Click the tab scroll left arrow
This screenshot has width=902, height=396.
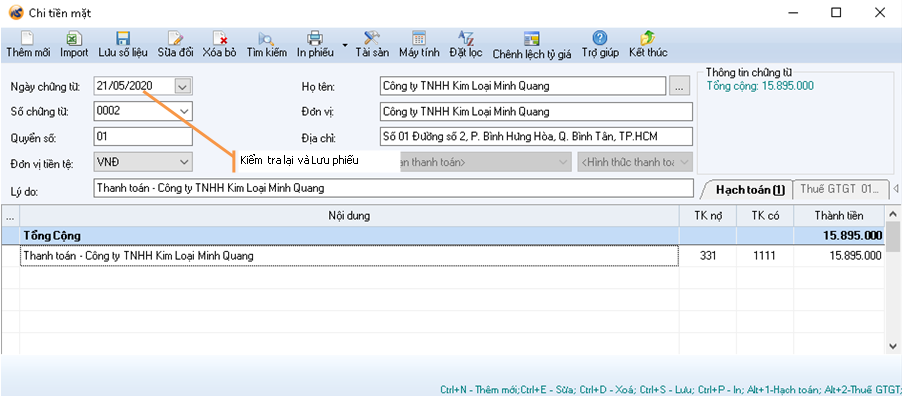tap(896, 188)
